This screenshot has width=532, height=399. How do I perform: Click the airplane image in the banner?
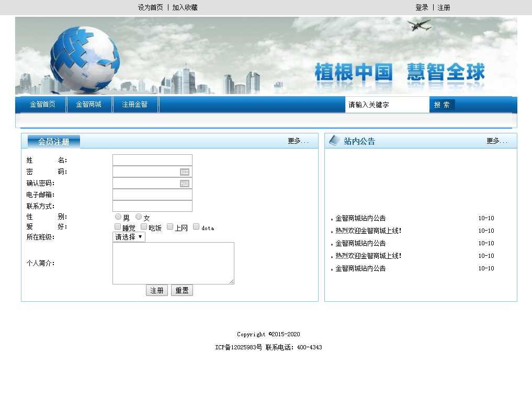point(419,25)
